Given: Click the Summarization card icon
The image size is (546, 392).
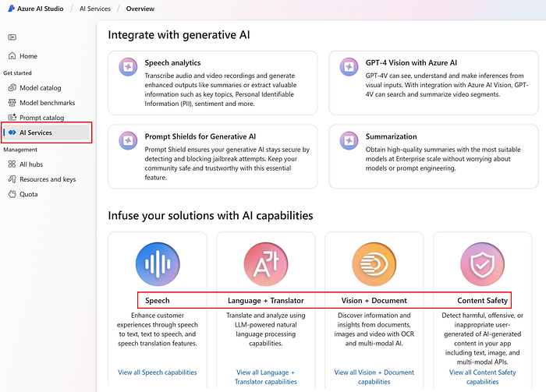Looking at the screenshot, I should click(x=347, y=140).
